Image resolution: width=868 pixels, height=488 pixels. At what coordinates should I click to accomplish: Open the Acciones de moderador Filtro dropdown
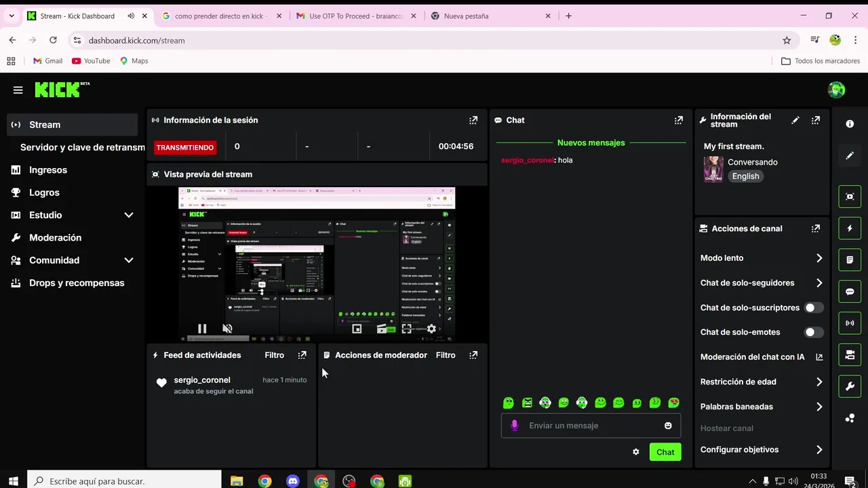446,355
